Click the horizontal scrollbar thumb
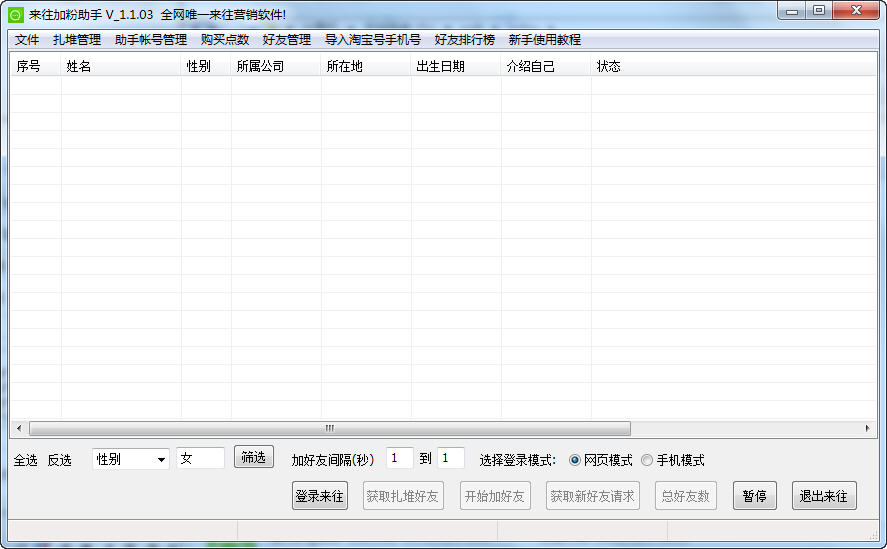The width and height of the screenshot is (887, 549). point(330,428)
